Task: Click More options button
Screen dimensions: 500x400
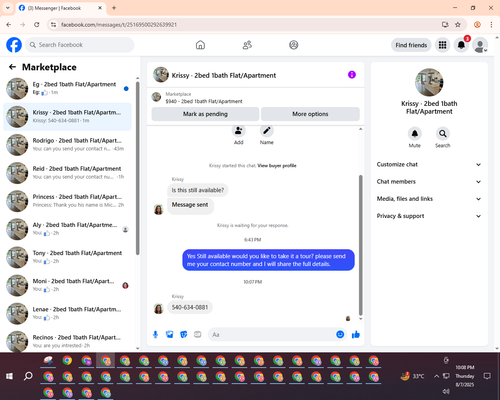Action: pos(310,114)
